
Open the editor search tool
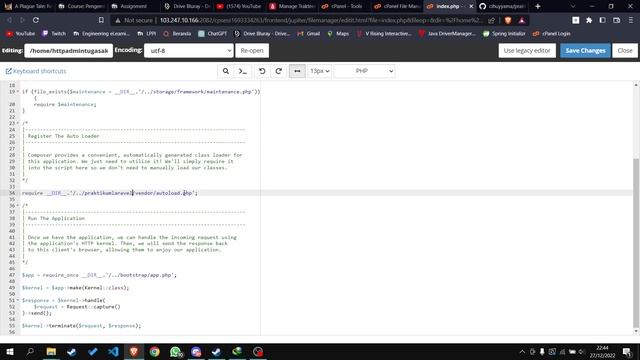(226, 71)
